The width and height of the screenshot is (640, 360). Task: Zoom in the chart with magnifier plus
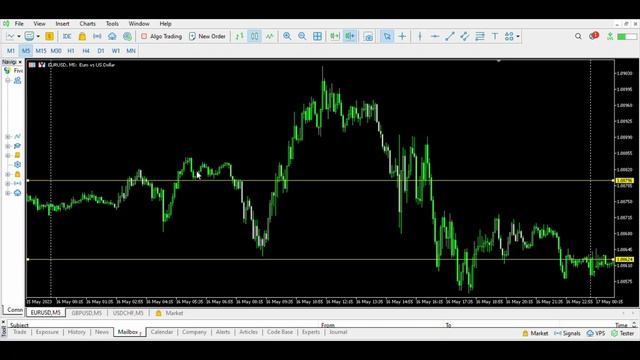click(x=287, y=36)
